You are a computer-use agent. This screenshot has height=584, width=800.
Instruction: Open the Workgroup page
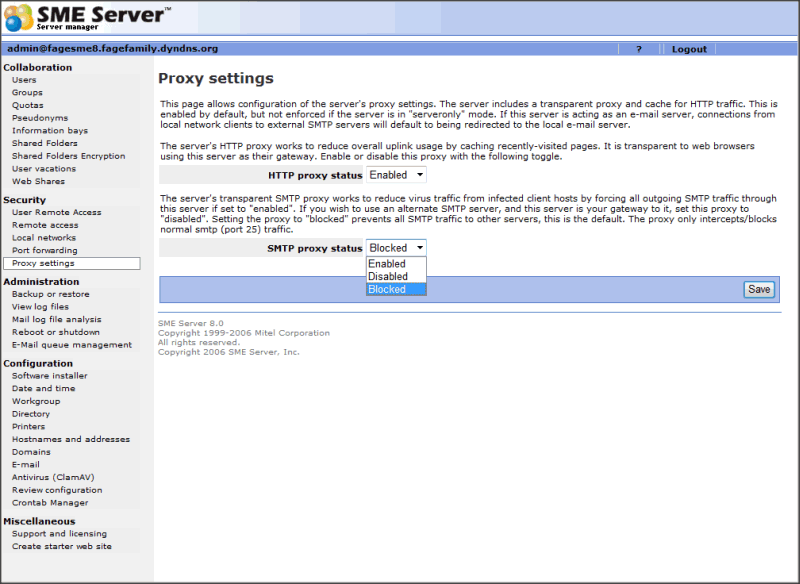[x=36, y=401]
